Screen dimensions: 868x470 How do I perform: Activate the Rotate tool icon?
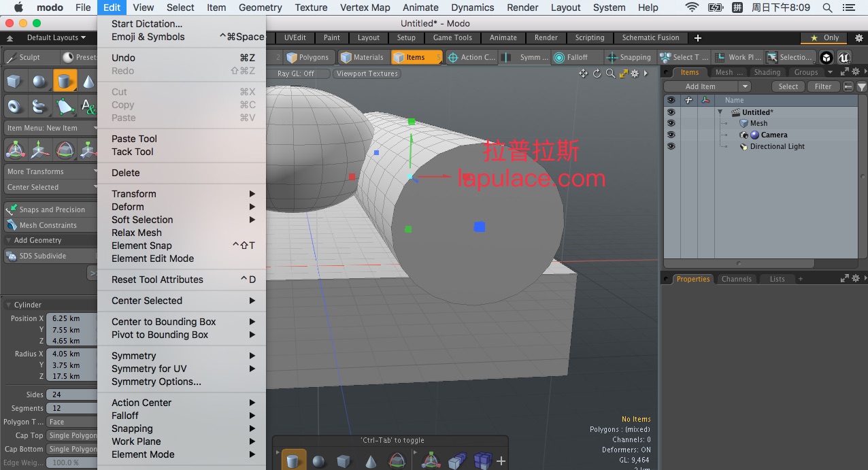click(x=65, y=149)
